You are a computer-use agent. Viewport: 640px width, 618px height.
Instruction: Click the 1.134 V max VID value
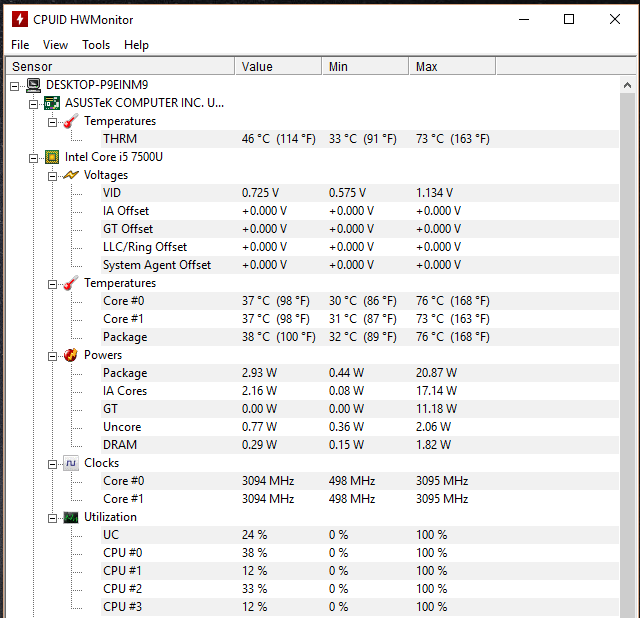click(x=434, y=193)
